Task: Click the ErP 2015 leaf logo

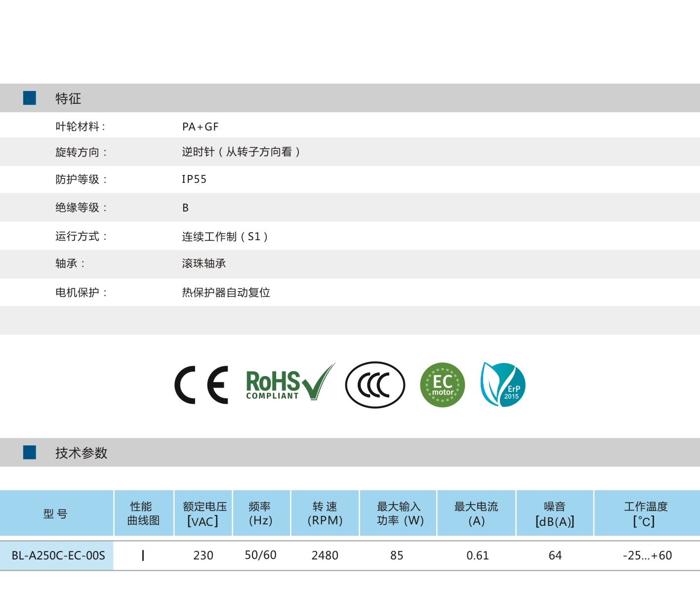Action: 503,385
